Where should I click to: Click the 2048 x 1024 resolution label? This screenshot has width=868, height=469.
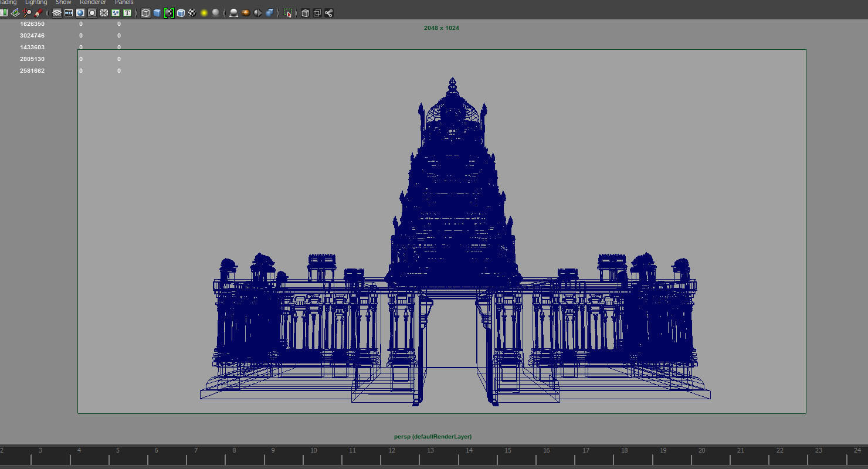[442, 28]
